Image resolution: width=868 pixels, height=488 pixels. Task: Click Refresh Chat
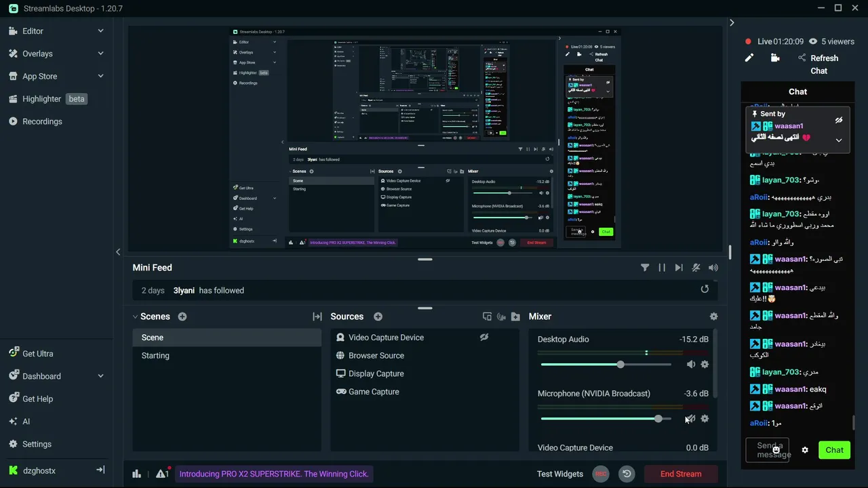click(x=818, y=64)
